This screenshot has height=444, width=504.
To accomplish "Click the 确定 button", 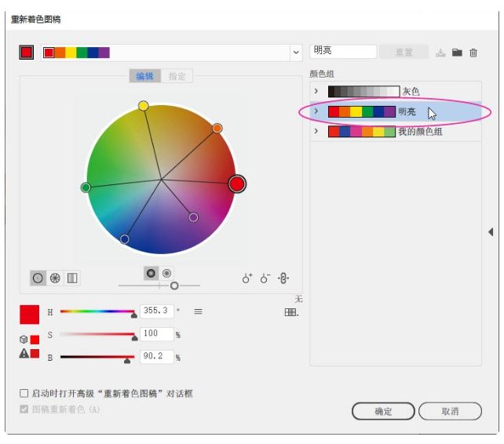I will 383,411.
